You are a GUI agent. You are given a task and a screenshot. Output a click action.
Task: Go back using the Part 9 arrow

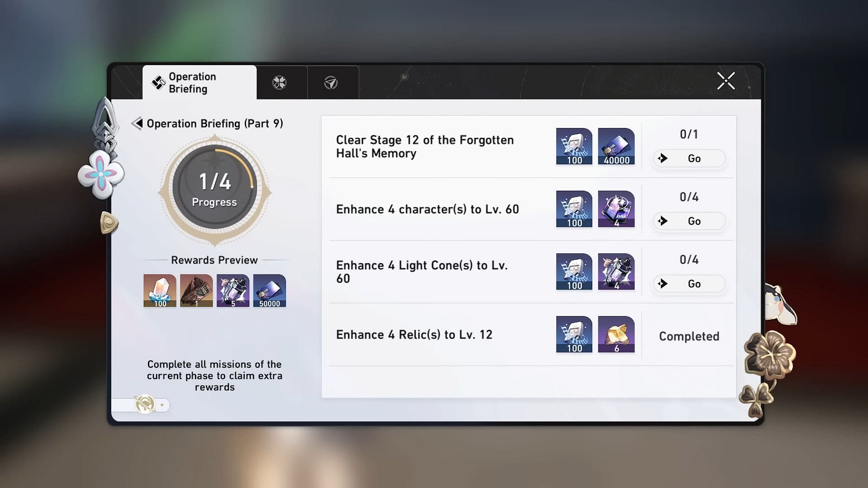click(137, 123)
